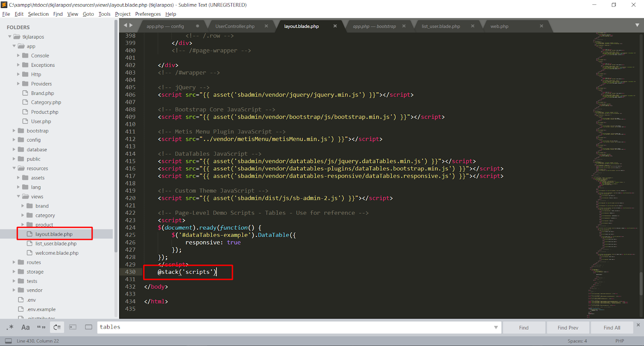Collapse the tkjlarapos root folder
The height and width of the screenshot is (346, 644).
point(10,37)
